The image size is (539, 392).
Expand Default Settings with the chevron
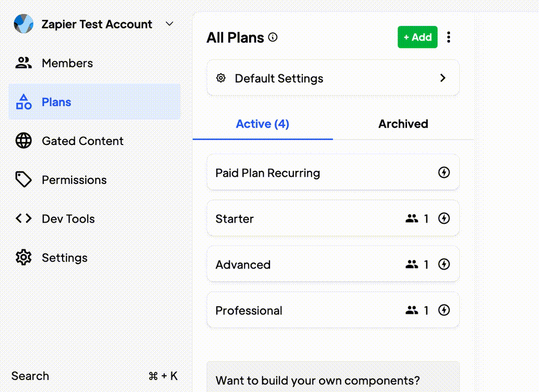click(x=443, y=78)
